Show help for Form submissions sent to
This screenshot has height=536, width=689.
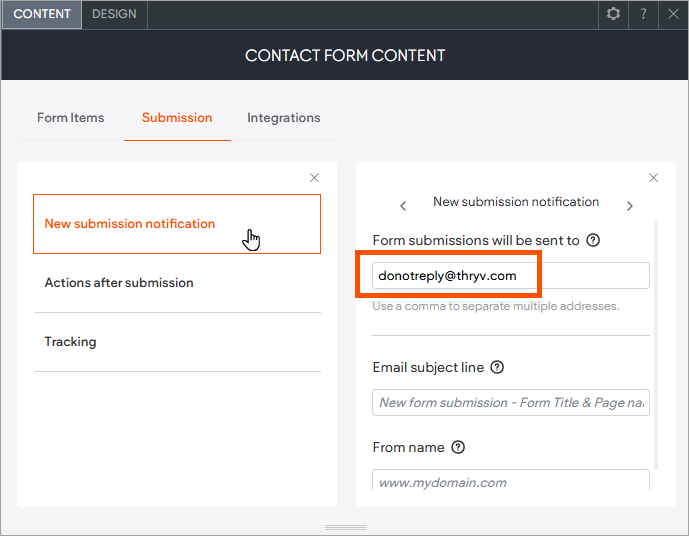(x=593, y=240)
